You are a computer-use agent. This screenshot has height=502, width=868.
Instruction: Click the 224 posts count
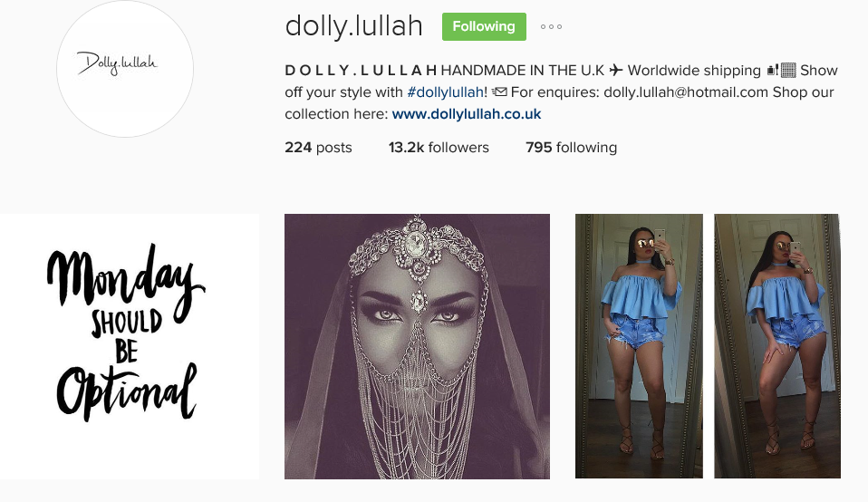click(x=318, y=147)
